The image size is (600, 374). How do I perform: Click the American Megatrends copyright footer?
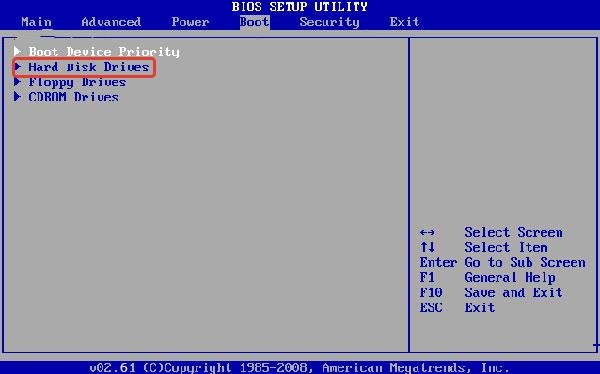[300, 368]
